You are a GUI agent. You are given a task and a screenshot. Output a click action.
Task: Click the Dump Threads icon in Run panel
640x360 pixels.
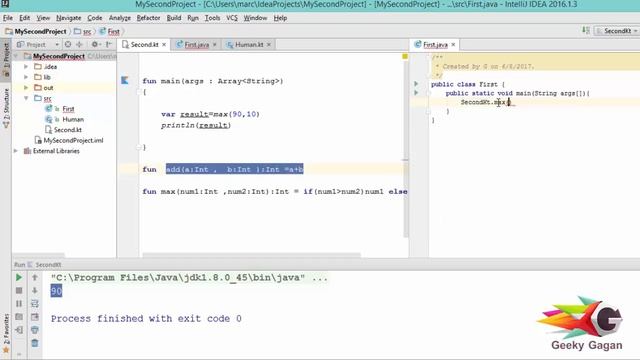point(19,317)
